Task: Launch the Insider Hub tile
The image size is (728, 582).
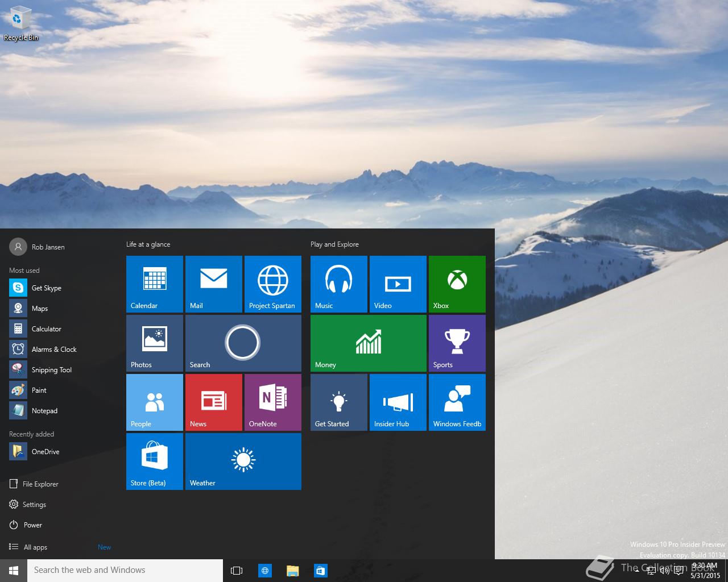Action: (398, 402)
